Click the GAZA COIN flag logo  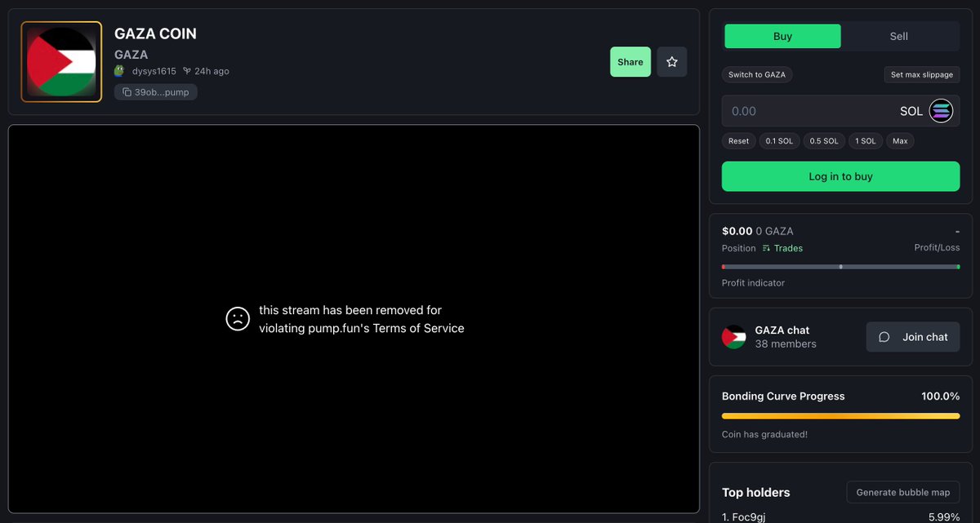[61, 62]
